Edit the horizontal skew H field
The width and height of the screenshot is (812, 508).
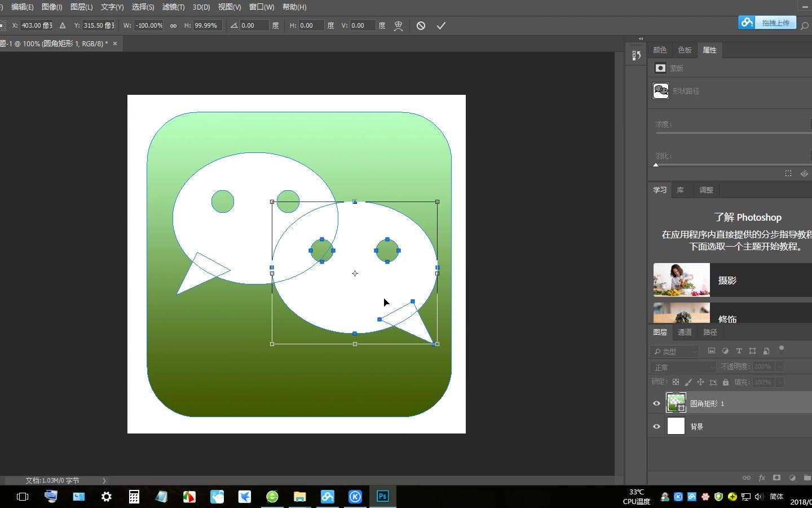[x=311, y=25]
